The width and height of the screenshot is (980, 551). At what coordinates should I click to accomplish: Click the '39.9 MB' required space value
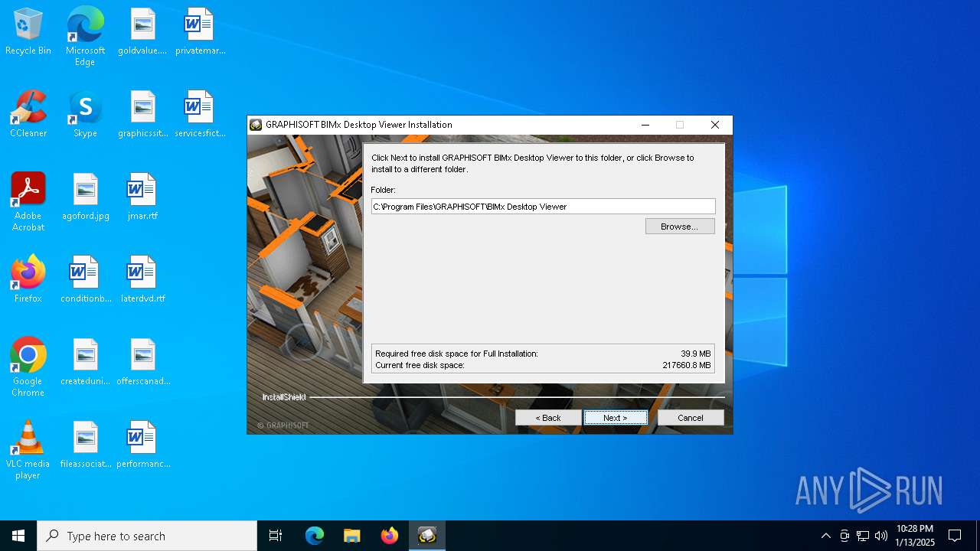click(695, 354)
